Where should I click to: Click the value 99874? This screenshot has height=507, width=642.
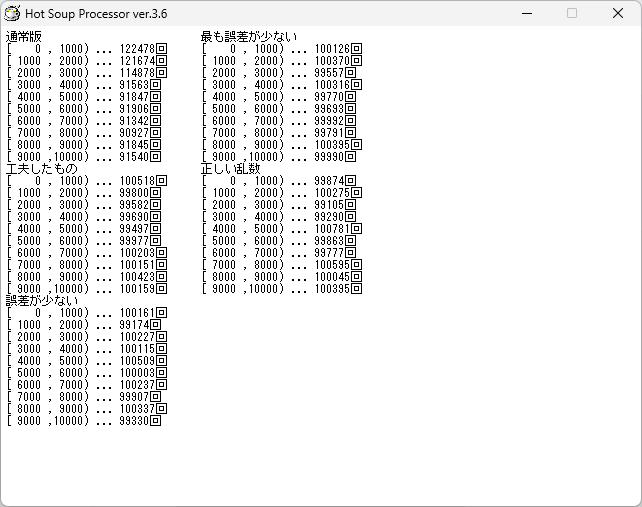point(329,181)
